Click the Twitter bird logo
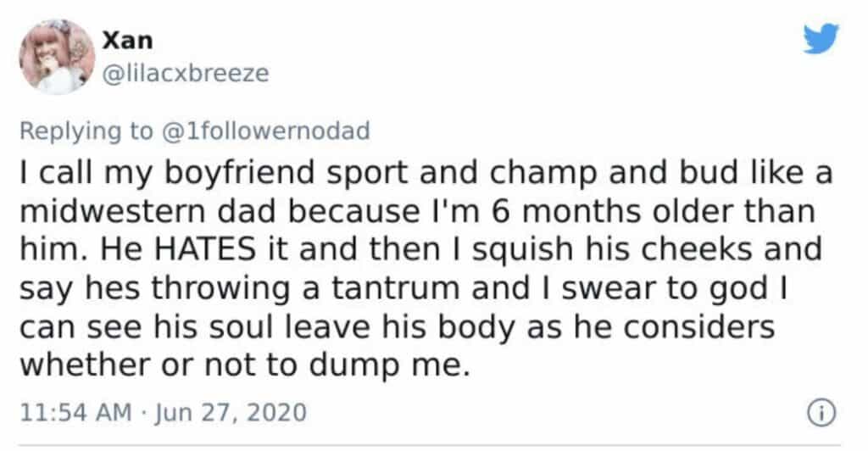 (x=821, y=39)
